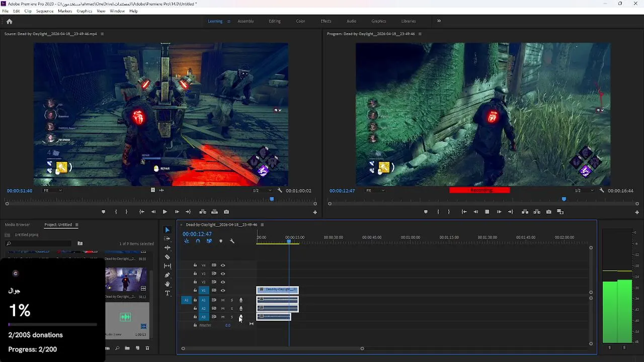Screen dimensions: 644x362
Task: Choose the Pen tool
Action: (168, 275)
